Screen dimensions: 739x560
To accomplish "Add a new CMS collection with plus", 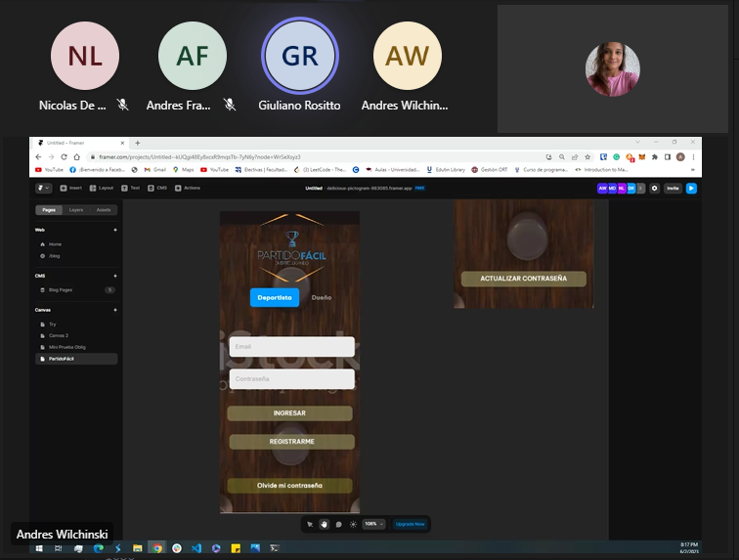I will [x=115, y=276].
